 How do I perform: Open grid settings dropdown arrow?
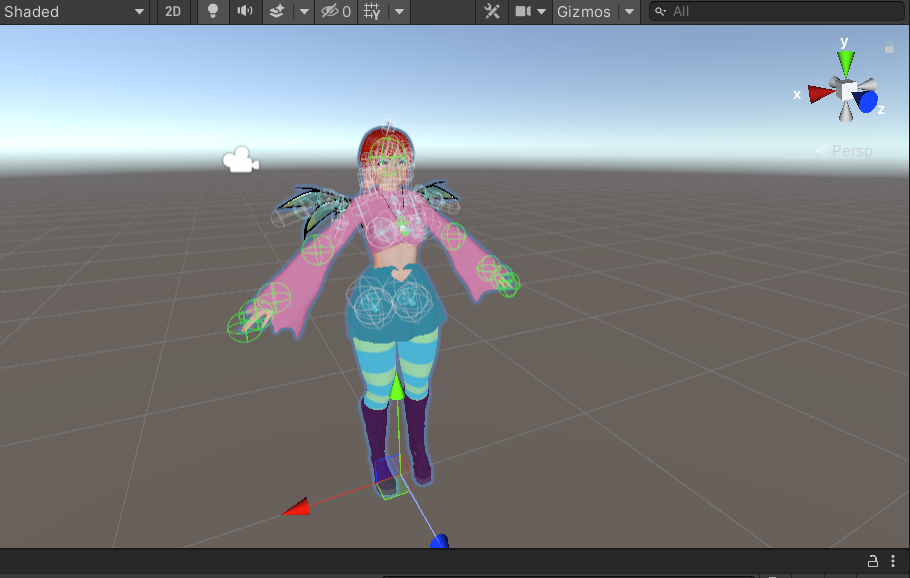click(399, 12)
